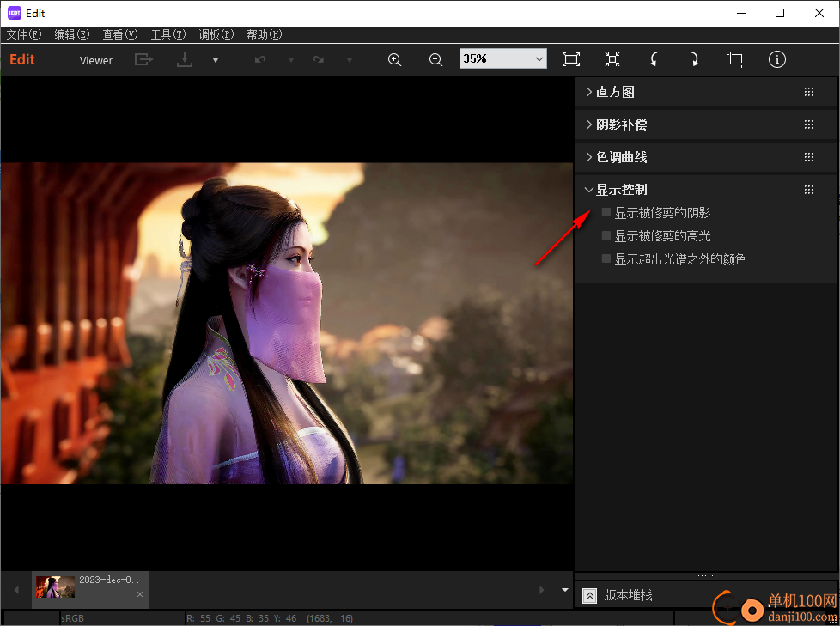Close the 2023-dec-0... thumbnail
Image resolution: width=840 pixels, height=626 pixels.
pyautogui.click(x=140, y=594)
